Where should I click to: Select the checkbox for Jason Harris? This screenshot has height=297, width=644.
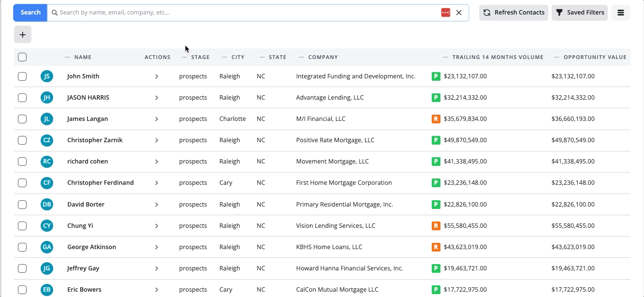(22, 97)
